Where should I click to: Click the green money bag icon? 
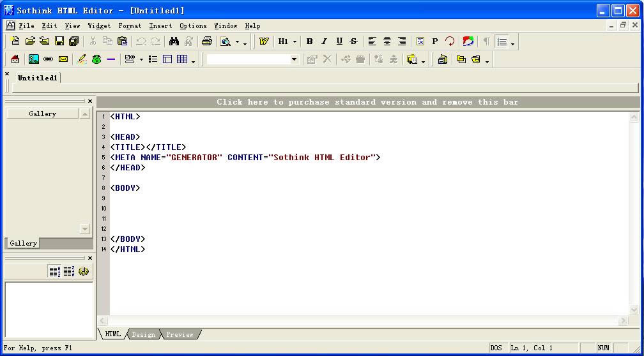click(x=96, y=59)
